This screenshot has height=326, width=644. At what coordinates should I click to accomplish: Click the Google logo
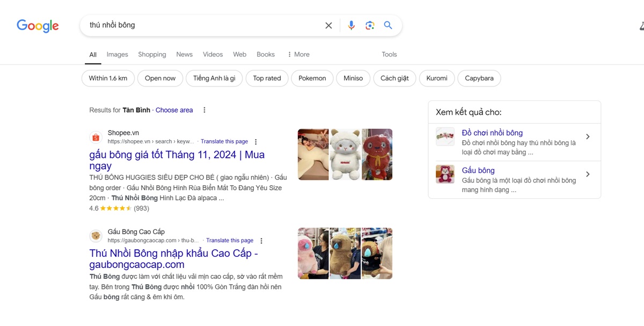38,25
